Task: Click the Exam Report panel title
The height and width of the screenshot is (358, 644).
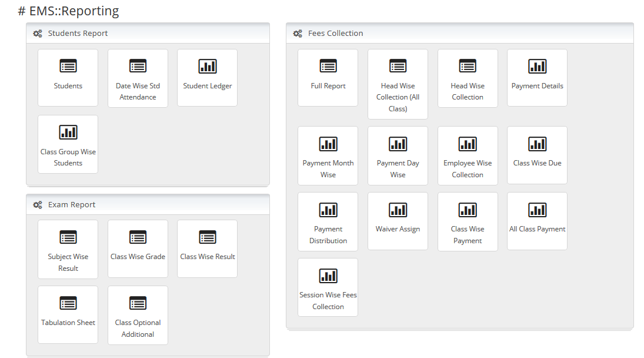Action: point(72,205)
